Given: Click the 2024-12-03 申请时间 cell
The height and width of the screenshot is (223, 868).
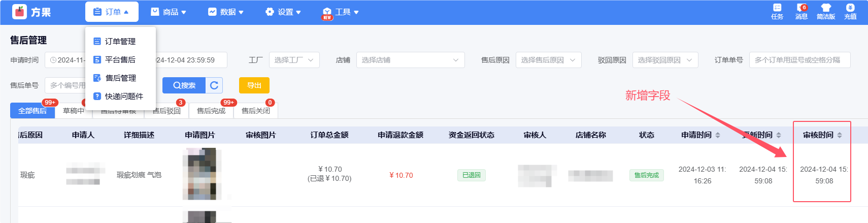Looking at the screenshot, I should 703,175.
